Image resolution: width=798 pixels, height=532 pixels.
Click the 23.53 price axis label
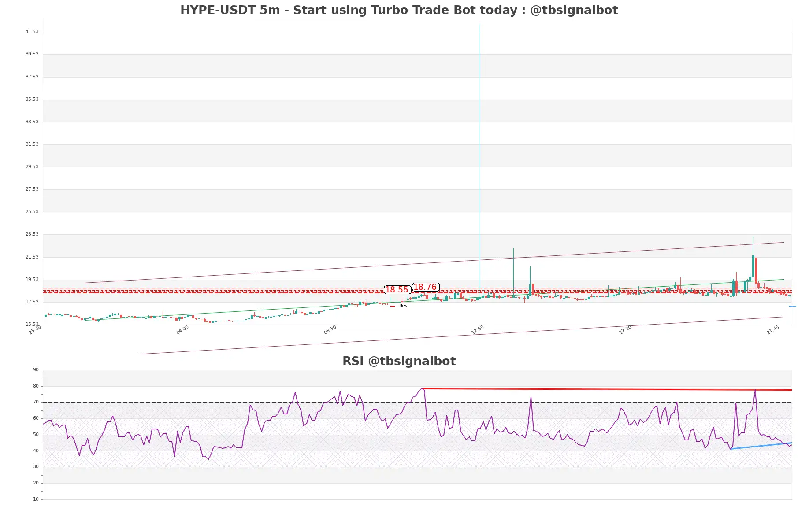coord(32,234)
